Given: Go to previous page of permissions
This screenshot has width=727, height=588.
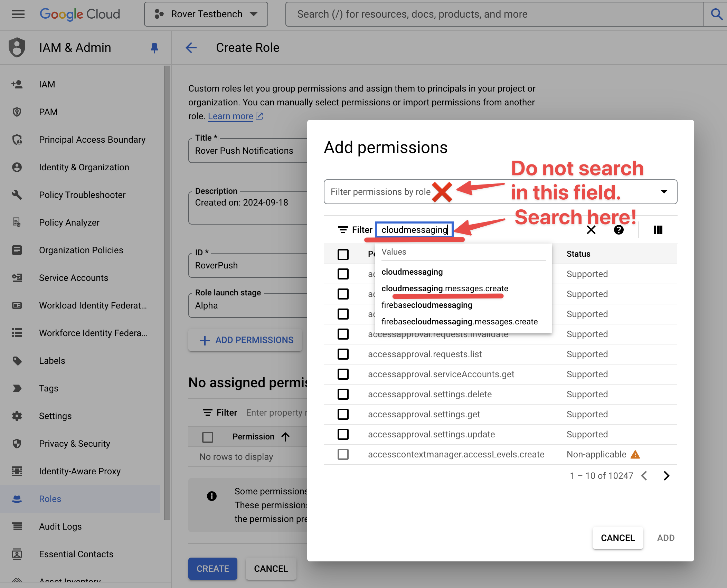Looking at the screenshot, I should click(x=644, y=476).
